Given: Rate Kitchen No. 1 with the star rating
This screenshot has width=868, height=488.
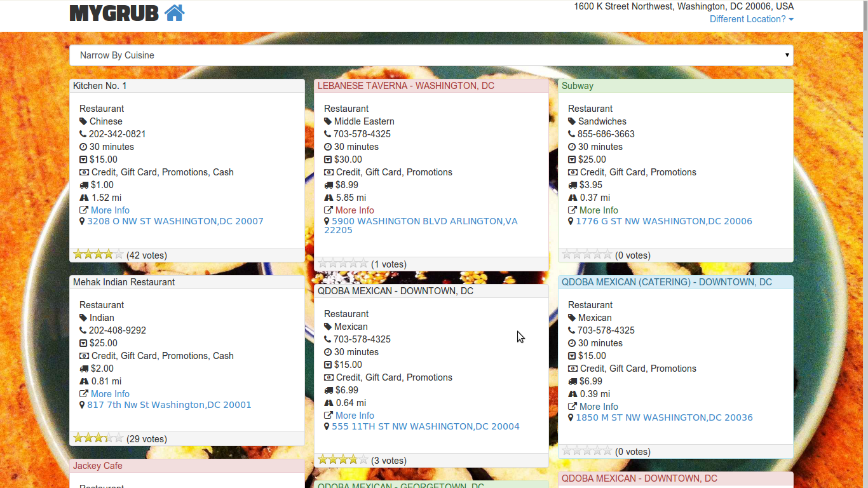Looking at the screenshot, I should click(x=98, y=255).
